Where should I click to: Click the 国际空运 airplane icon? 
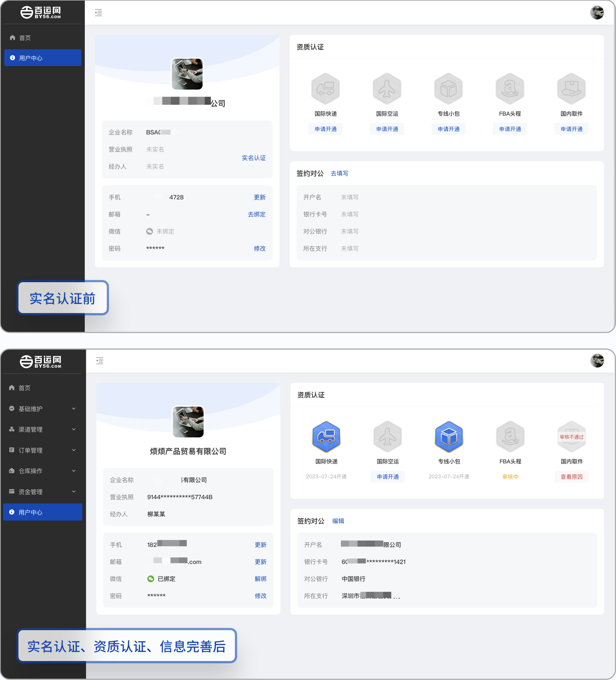[x=387, y=89]
